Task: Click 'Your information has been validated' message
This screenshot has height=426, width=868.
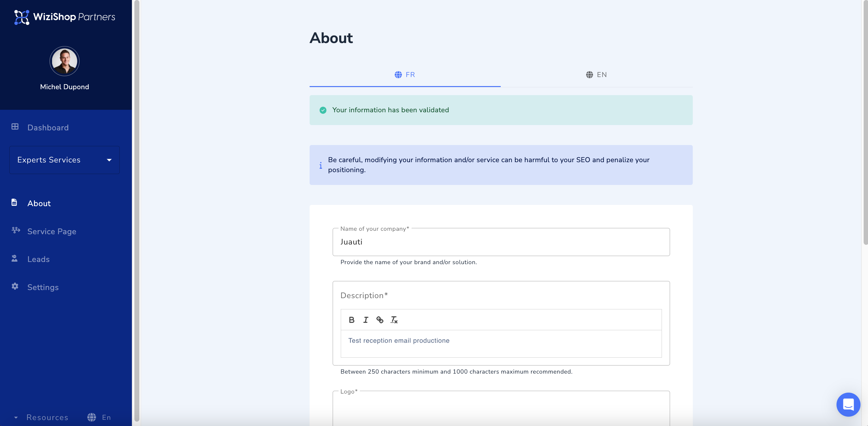Action: point(390,110)
